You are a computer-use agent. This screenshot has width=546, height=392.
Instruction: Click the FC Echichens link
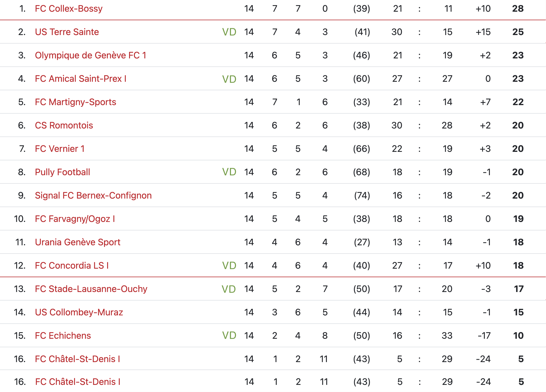(63, 336)
